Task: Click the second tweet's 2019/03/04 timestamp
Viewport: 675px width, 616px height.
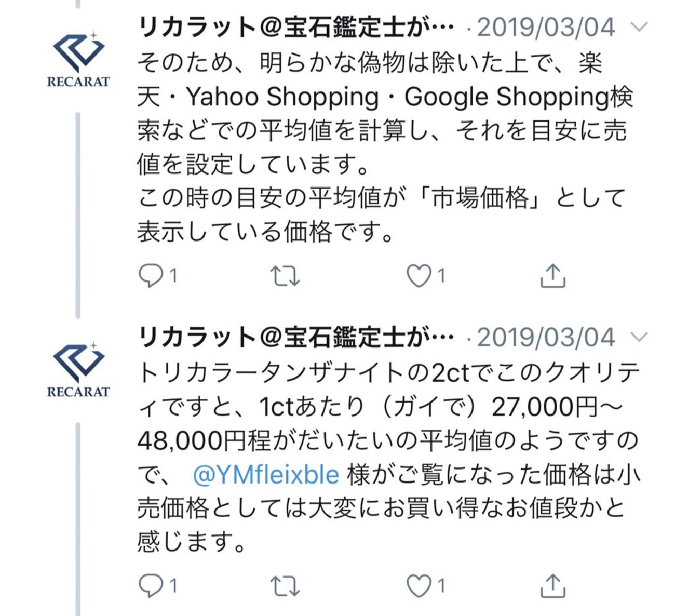Action: point(546,338)
